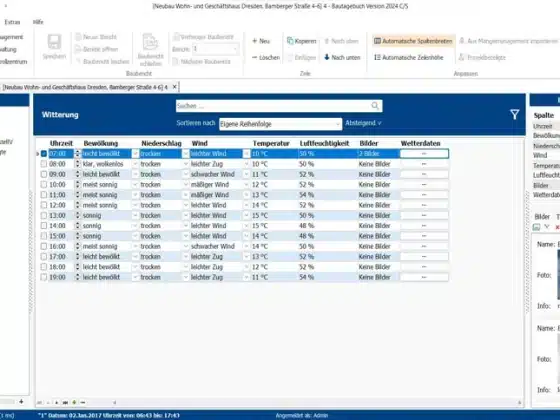Click Vorheriger Baubericht
The image size is (560, 420).
coord(203,37)
